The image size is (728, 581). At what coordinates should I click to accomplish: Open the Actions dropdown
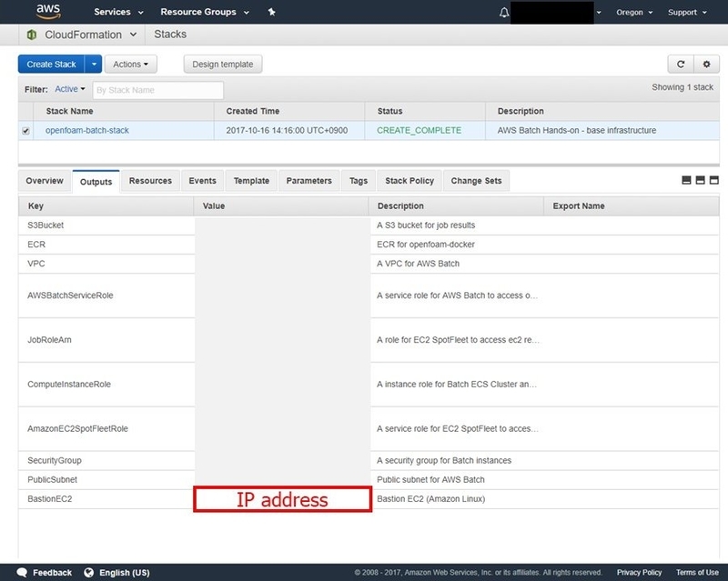(131, 64)
